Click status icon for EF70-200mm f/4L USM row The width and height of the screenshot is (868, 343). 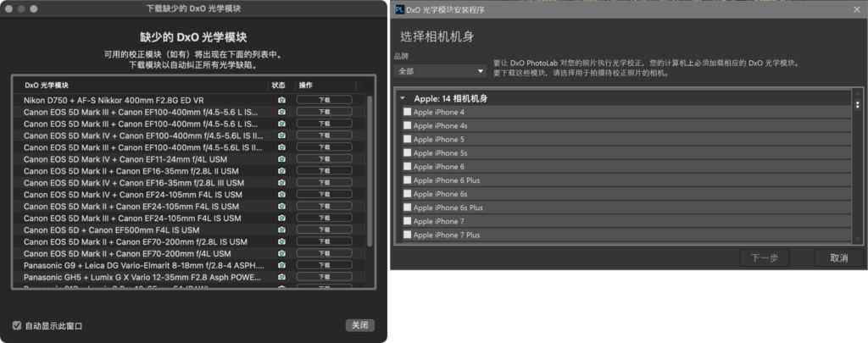(281, 253)
